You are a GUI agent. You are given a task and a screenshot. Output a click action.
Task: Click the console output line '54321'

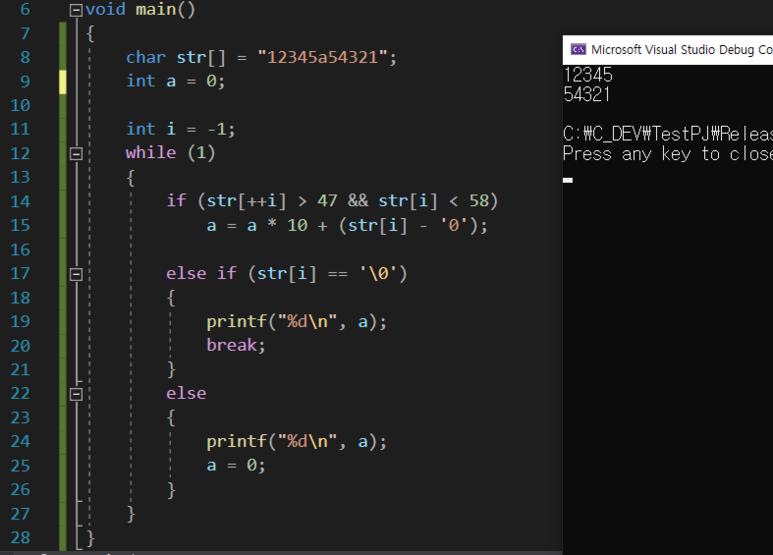(587, 95)
